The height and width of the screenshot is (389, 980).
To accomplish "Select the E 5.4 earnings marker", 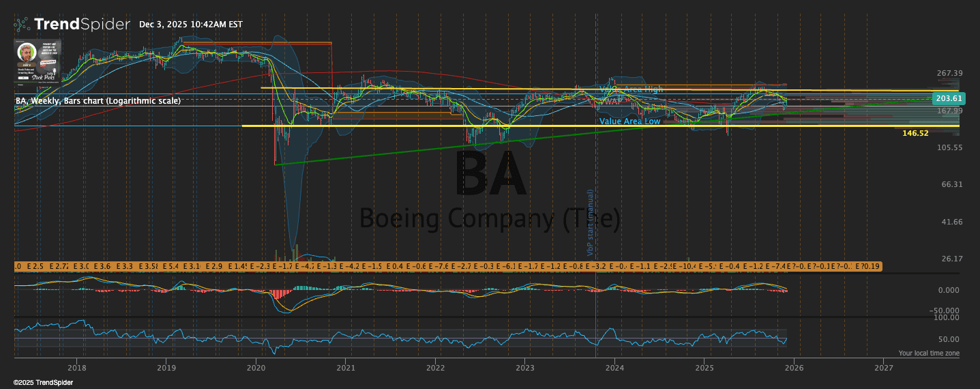I will (170, 265).
